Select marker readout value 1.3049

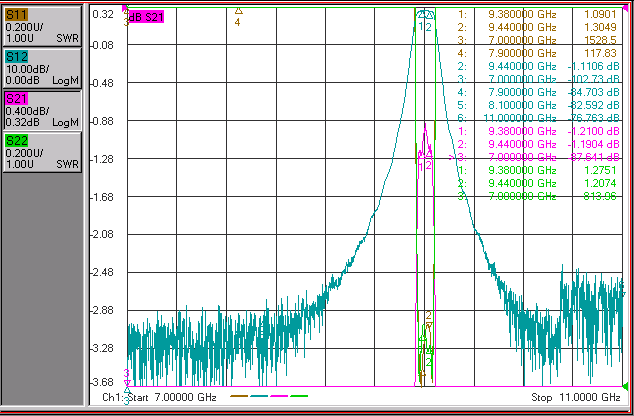pos(600,27)
